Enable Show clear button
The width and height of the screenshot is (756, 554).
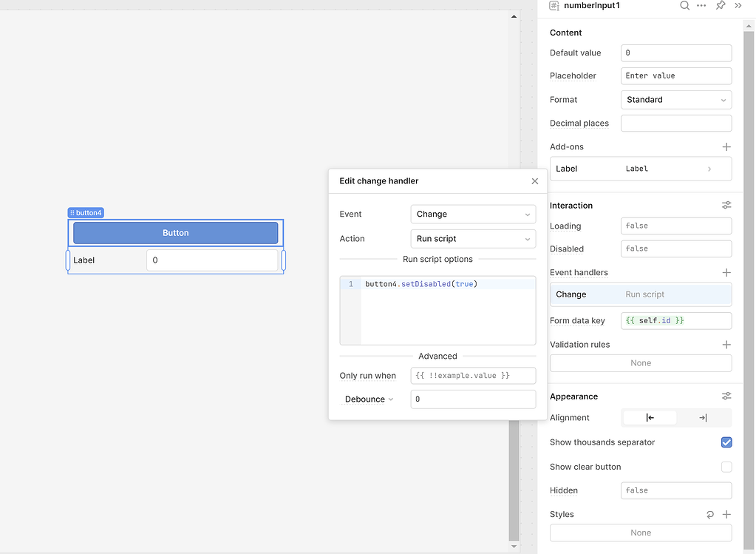(x=726, y=467)
